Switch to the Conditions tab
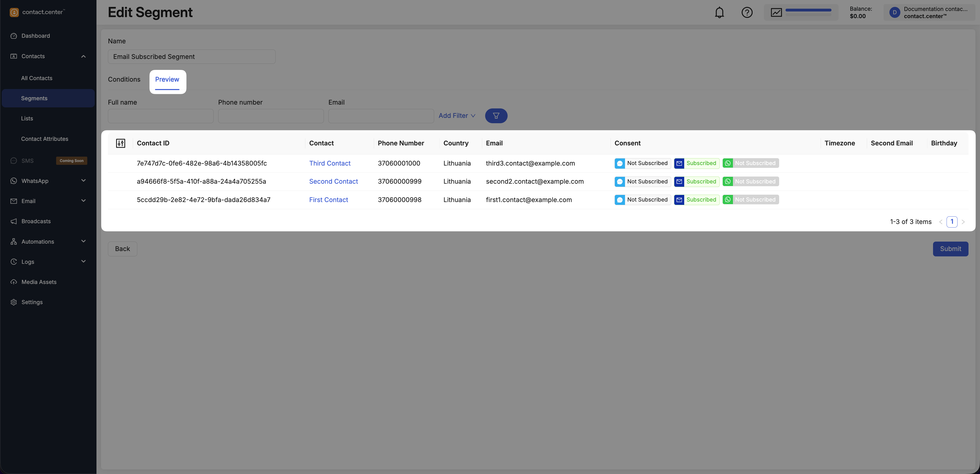Viewport: 980px width, 474px height. [124, 79]
